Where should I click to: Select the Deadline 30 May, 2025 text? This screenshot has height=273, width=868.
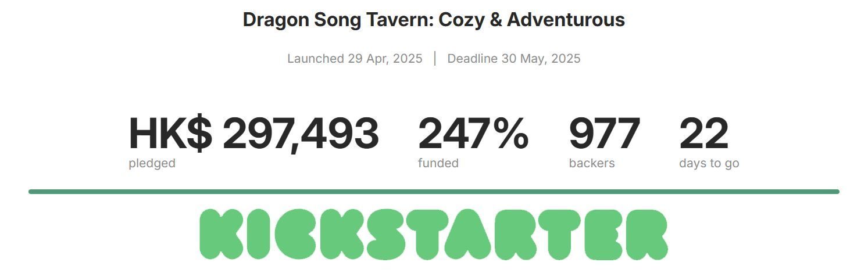click(514, 59)
